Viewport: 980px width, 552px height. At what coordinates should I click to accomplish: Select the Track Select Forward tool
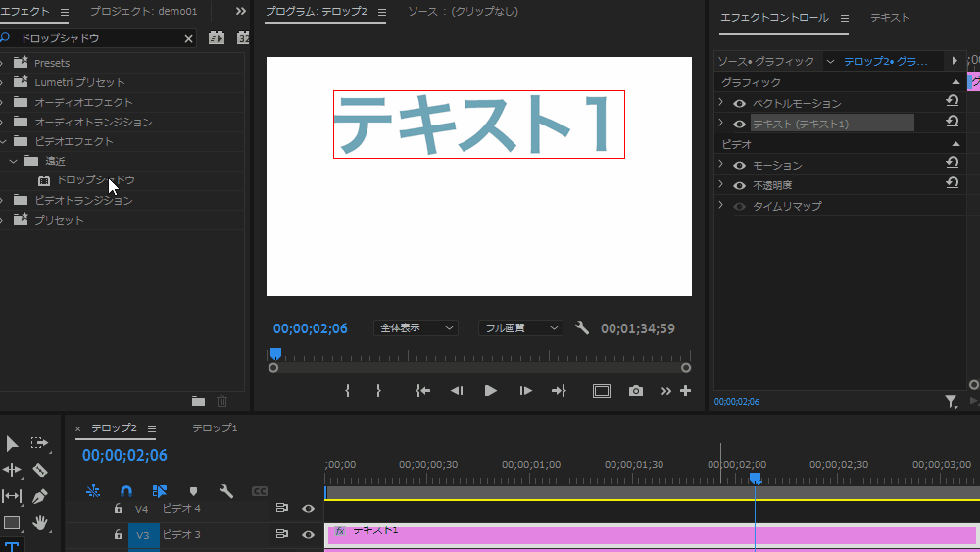click(x=39, y=443)
